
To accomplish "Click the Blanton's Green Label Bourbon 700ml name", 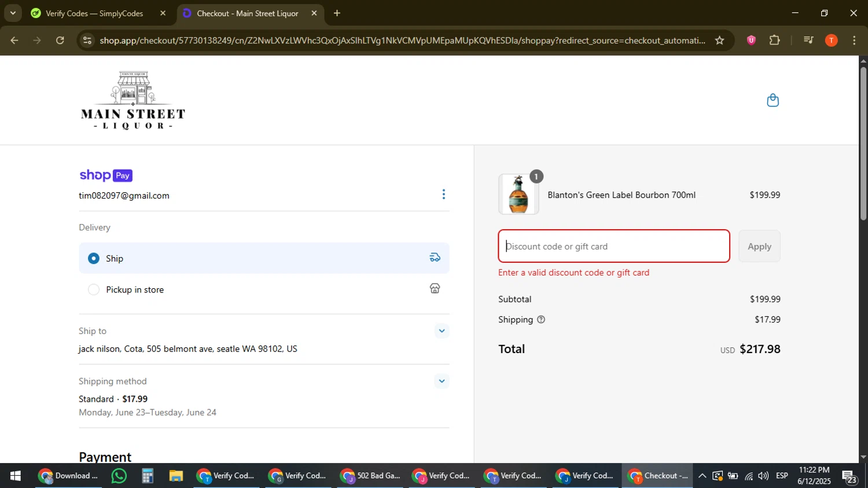I will pyautogui.click(x=621, y=195).
